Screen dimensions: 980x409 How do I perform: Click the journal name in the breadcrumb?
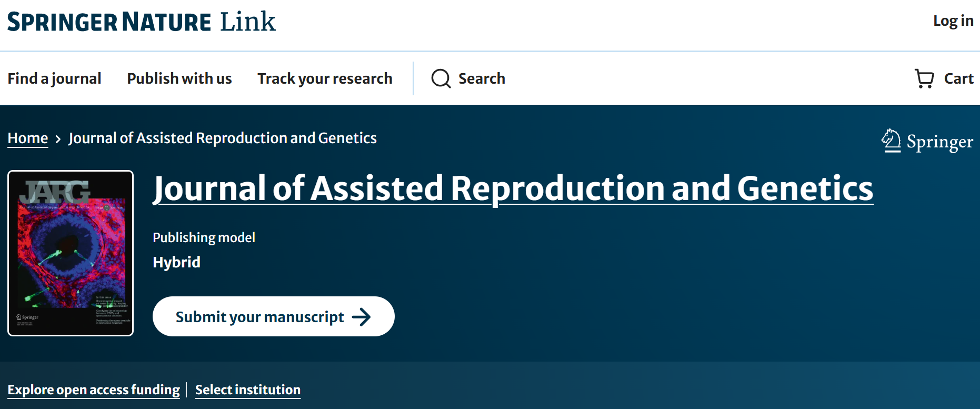[223, 138]
